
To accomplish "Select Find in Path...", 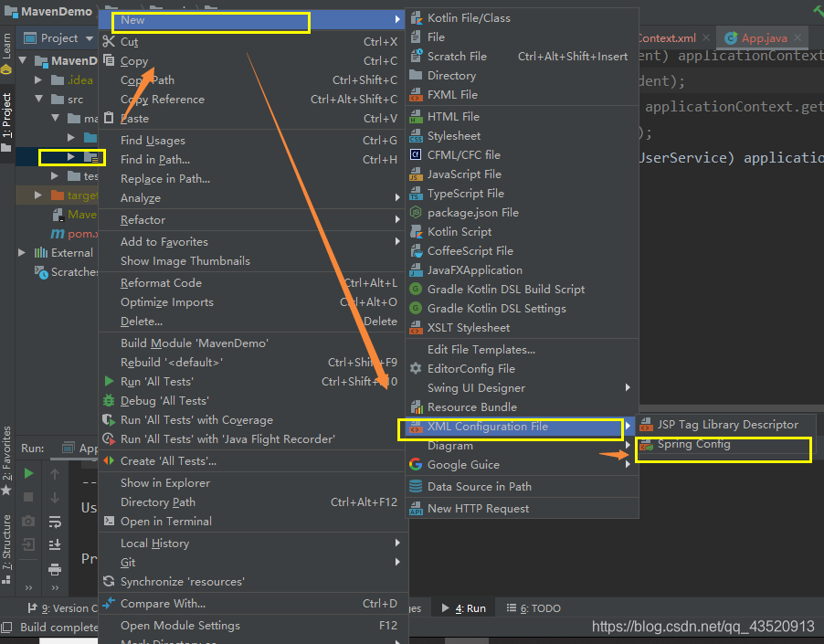I will (252, 160).
